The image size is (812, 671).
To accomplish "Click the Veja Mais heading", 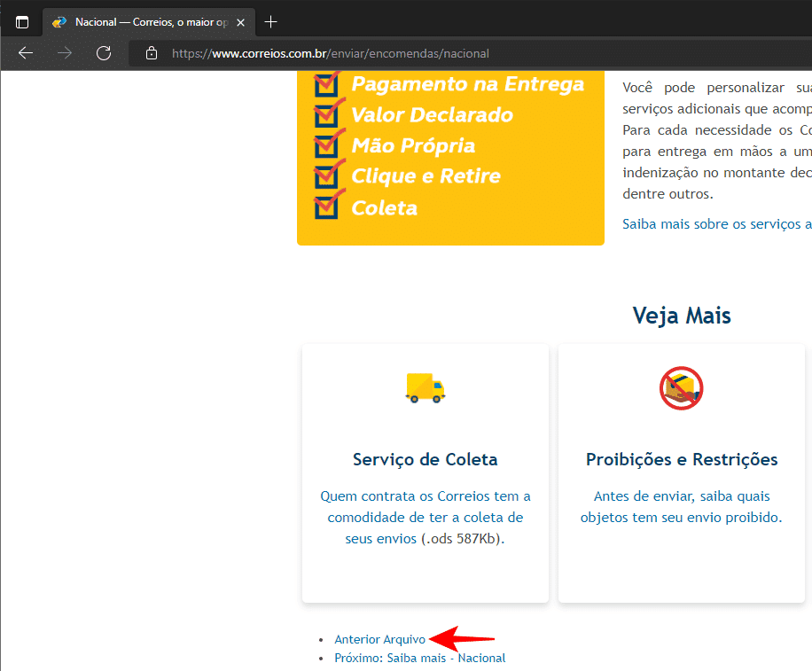I will pyautogui.click(x=682, y=316).
